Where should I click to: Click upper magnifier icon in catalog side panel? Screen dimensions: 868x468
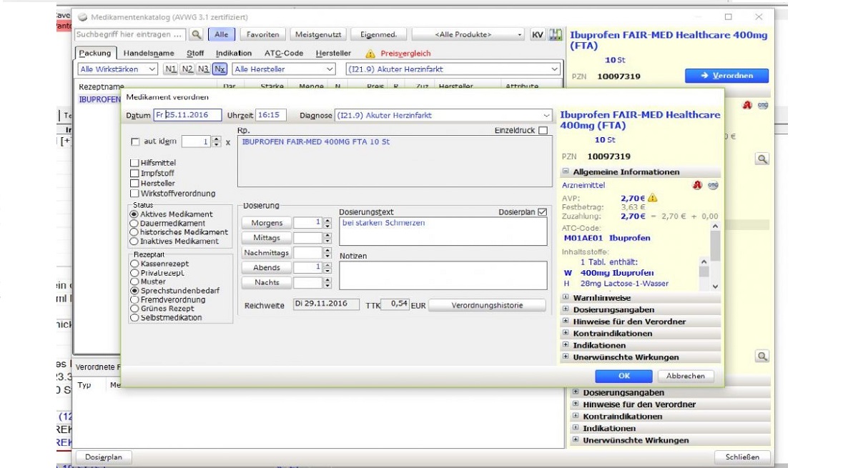point(762,159)
